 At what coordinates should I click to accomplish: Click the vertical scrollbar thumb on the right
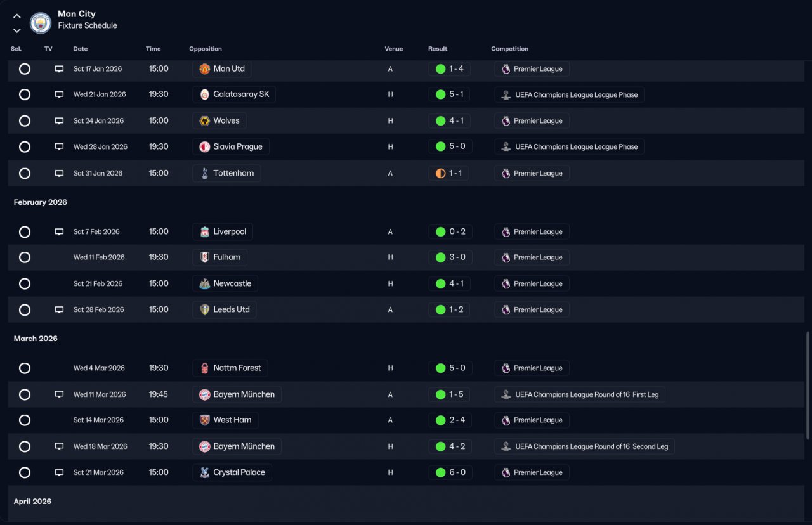tap(807, 385)
